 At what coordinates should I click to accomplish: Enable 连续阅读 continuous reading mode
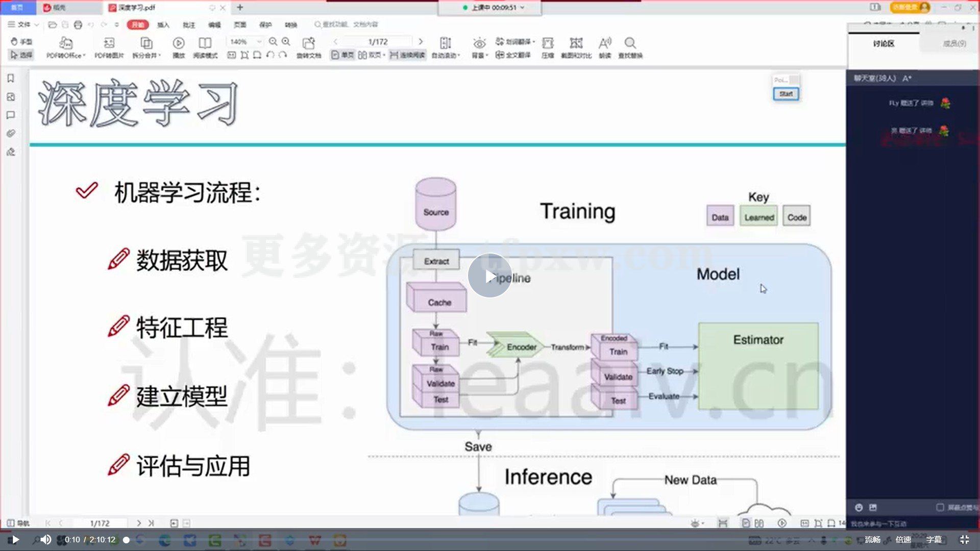coord(407,55)
